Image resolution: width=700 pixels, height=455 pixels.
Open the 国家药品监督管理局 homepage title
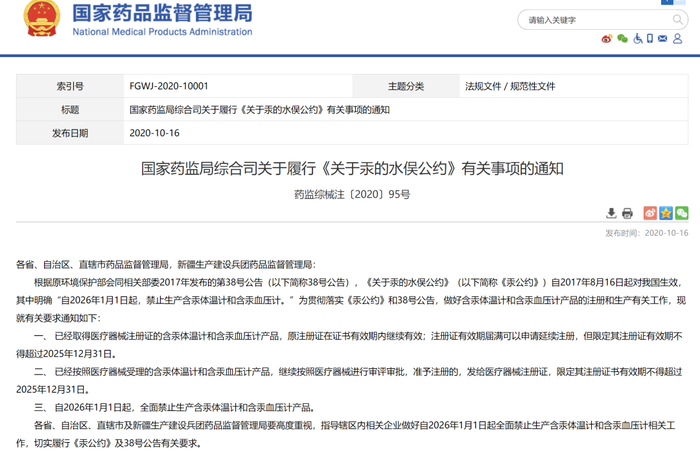click(162, 13)
